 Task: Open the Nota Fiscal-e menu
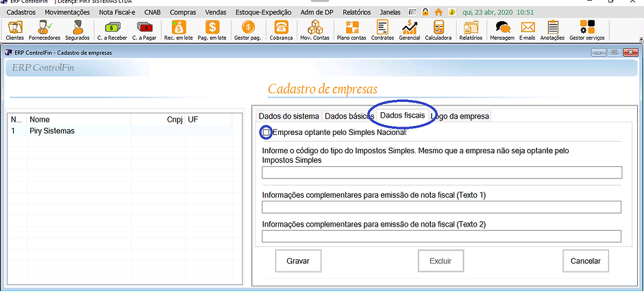pyautogui.click(x=117, y=12)
